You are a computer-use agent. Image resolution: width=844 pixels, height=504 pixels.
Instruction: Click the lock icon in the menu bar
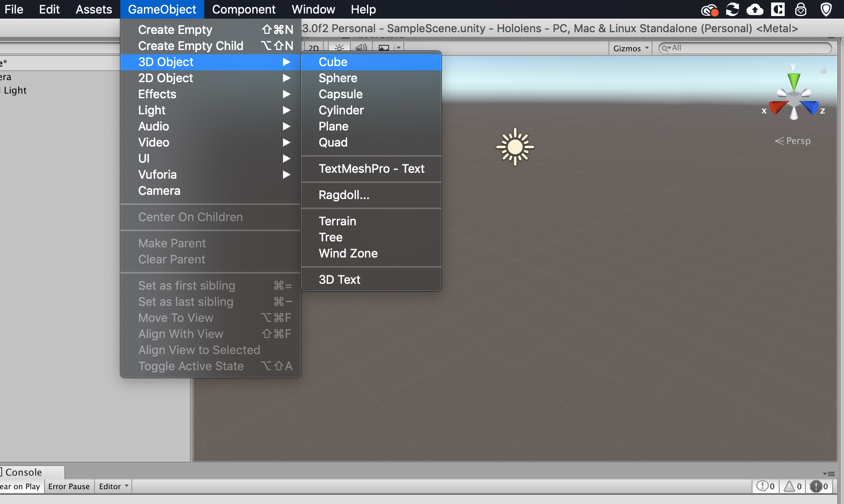[x=801, y=9]
